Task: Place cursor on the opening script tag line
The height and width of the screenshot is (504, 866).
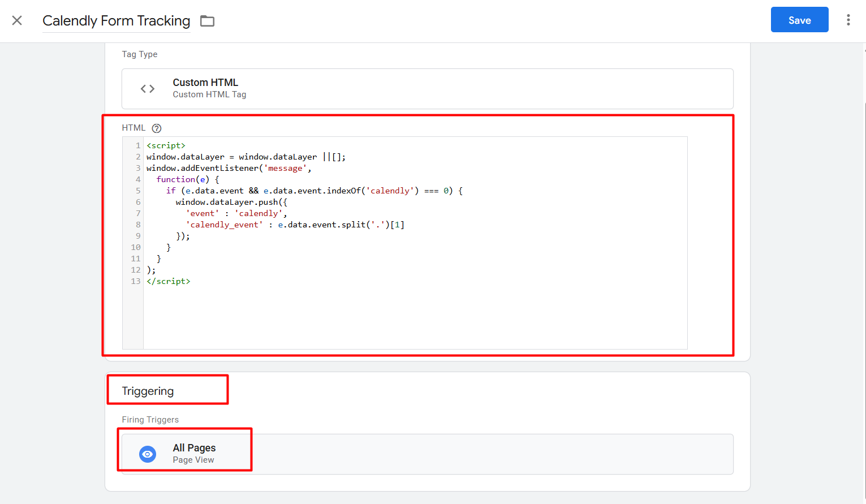Action: click(166, 145)
